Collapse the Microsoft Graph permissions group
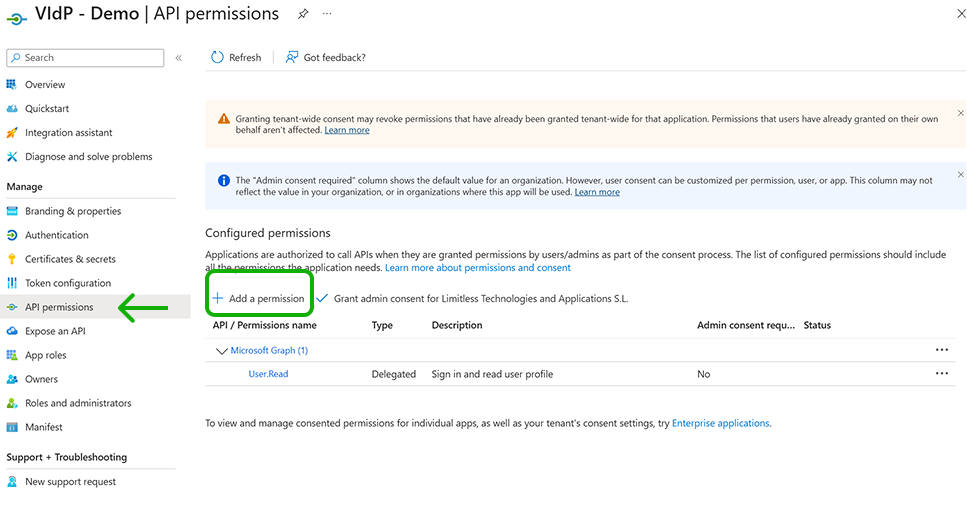967x506 pixels. (222, 351)
